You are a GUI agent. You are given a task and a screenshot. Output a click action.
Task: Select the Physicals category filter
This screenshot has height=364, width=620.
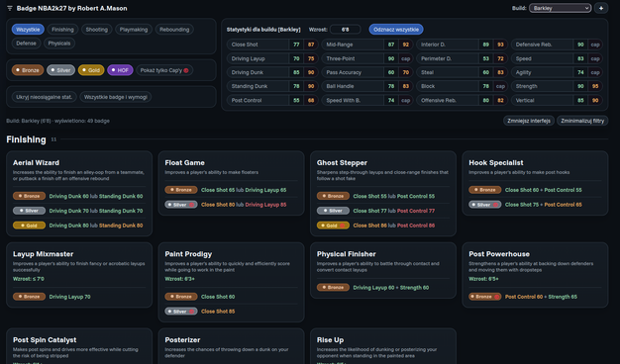point(59,44)
